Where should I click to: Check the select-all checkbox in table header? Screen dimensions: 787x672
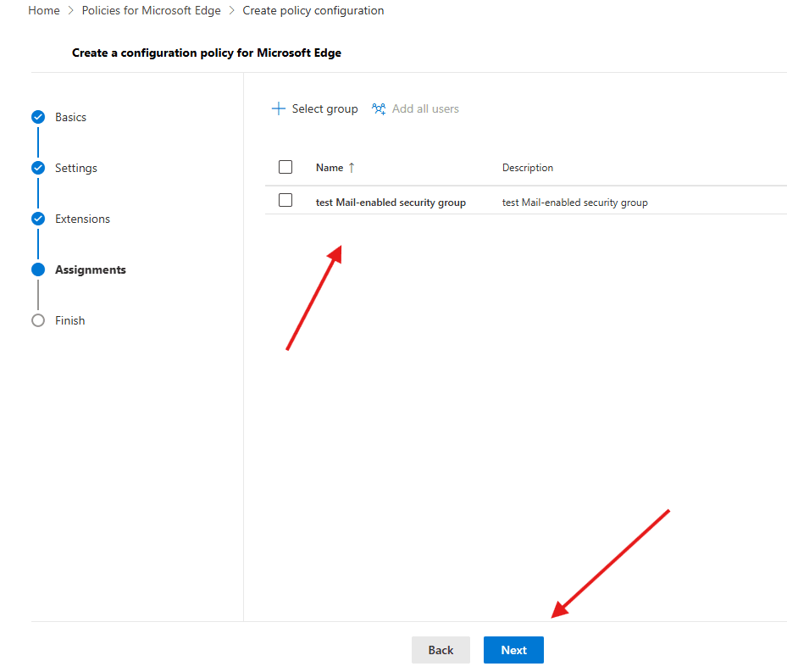coord(285,167)
